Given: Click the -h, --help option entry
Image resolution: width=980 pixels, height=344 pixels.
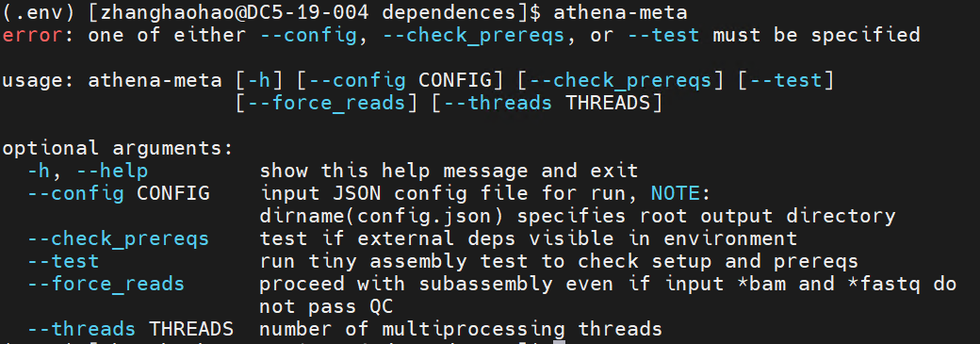Looking at the screenshot, I should (88, 171).
